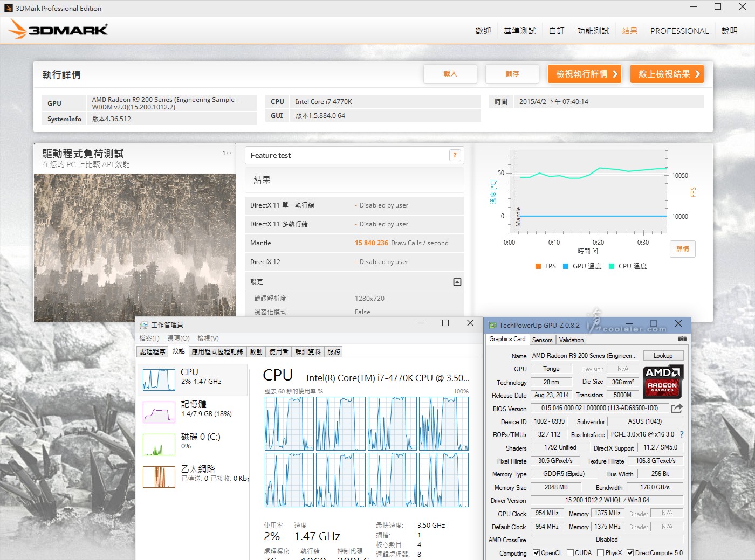Select 磁碟 0 (C:) disk graph

coord(159,445)
